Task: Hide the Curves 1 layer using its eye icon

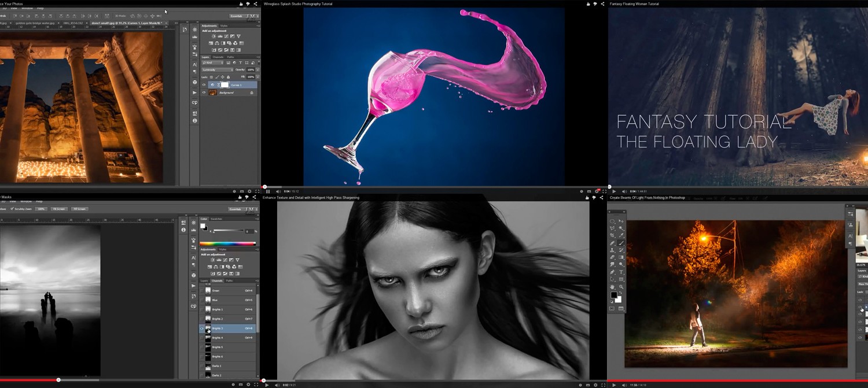Action: (204, 85)
